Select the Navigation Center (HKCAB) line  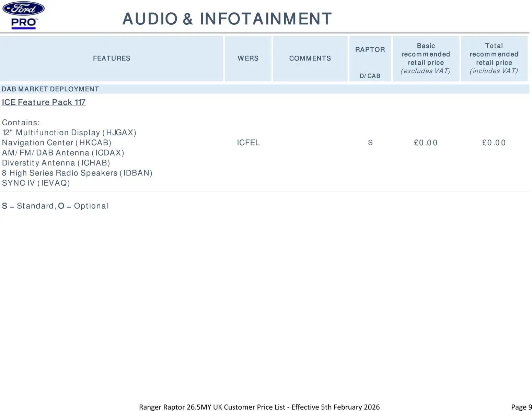coord(57,143)
